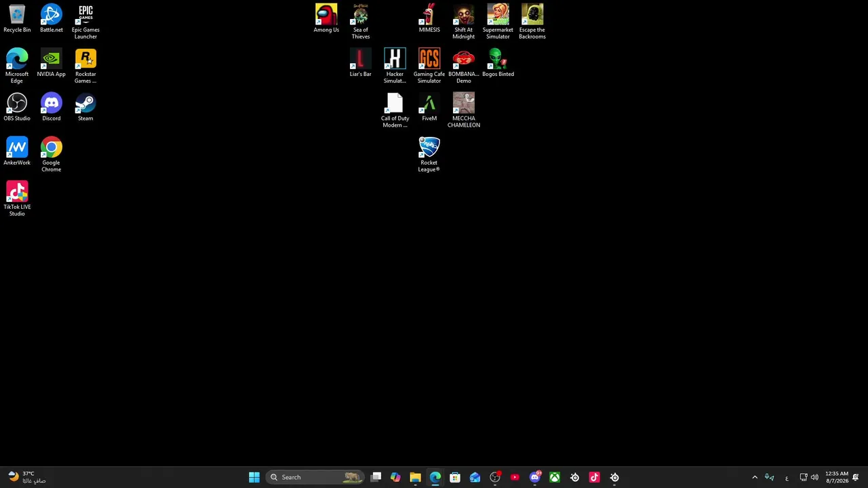Screen dimensions: 868x488
Task: Select the Bogos Binted alien icon
Action: [x=498, y=64]
